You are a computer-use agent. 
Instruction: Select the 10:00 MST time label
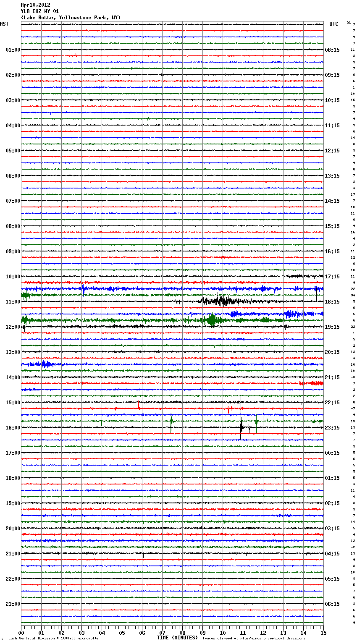(x=13, y=277)
